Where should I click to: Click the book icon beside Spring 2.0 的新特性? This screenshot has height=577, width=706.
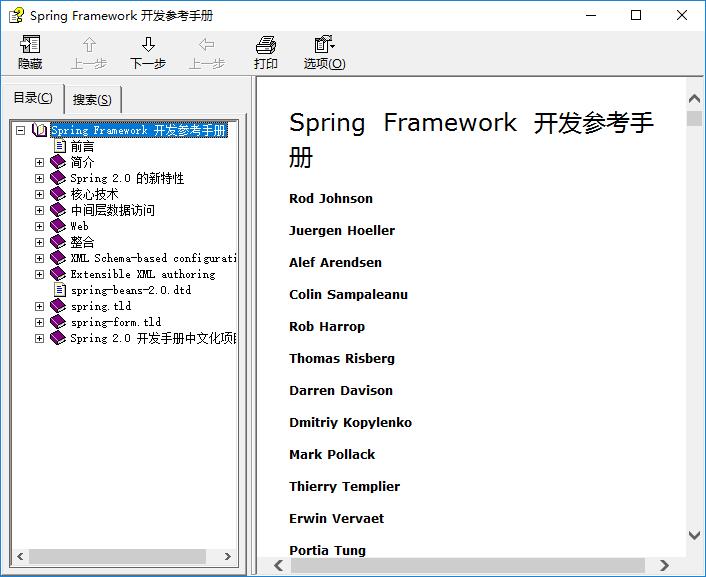click(58, 178)
